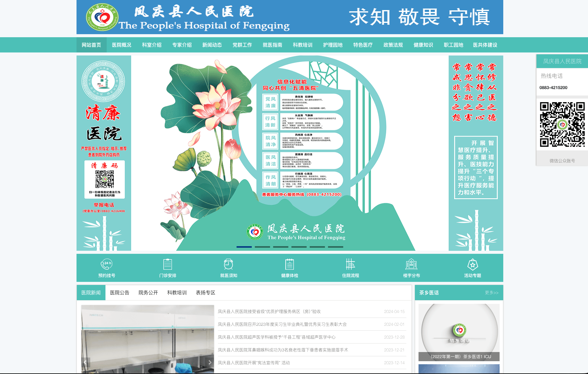Open the 健康体检 clipboard icon

[289, 264]
